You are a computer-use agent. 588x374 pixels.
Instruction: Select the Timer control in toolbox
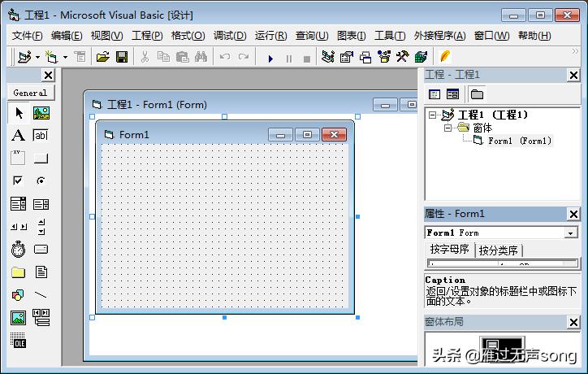[x=18, y=250]
